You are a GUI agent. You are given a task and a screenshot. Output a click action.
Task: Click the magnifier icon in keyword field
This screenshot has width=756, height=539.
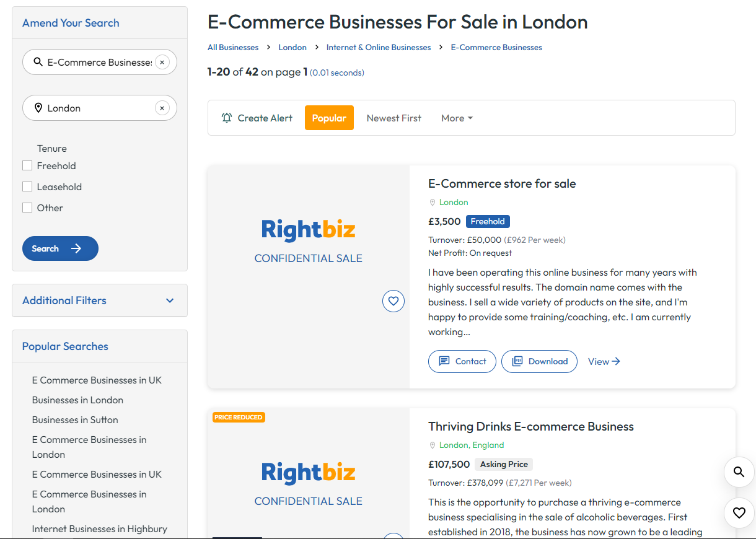tap(38, 62)
